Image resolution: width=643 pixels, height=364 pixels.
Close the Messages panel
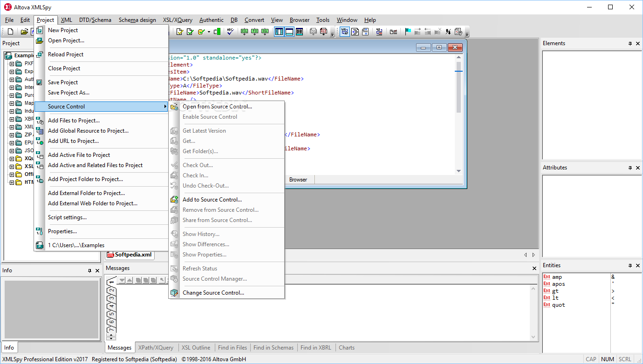tap(534, 269)
